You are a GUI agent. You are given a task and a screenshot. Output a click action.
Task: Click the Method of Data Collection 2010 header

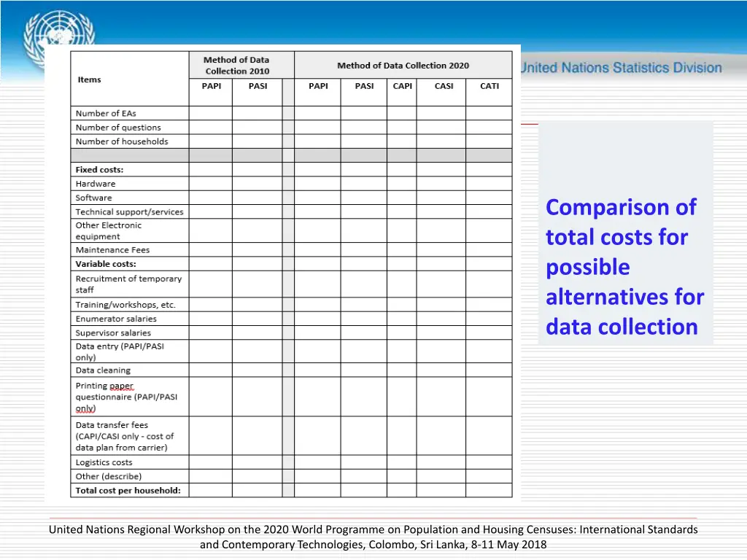coord(236,66)
